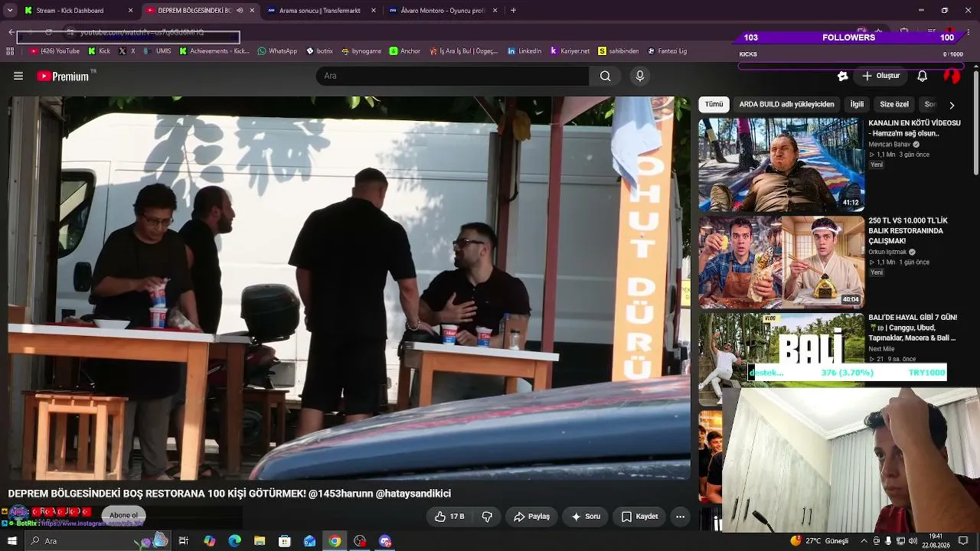The image size is (980, 551).
Task: Open the Windows notification center icon
Action: (x=963, y=541)
